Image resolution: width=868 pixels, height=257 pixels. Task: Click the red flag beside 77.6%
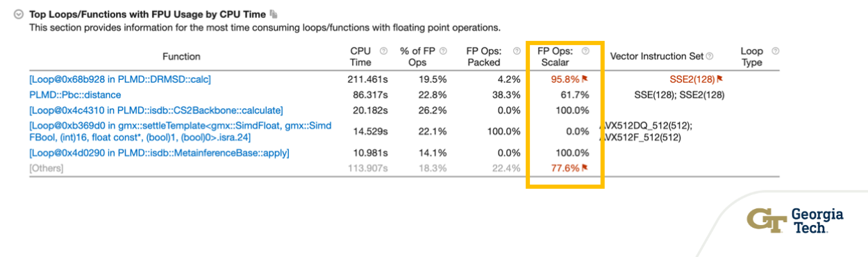[585, 168]
